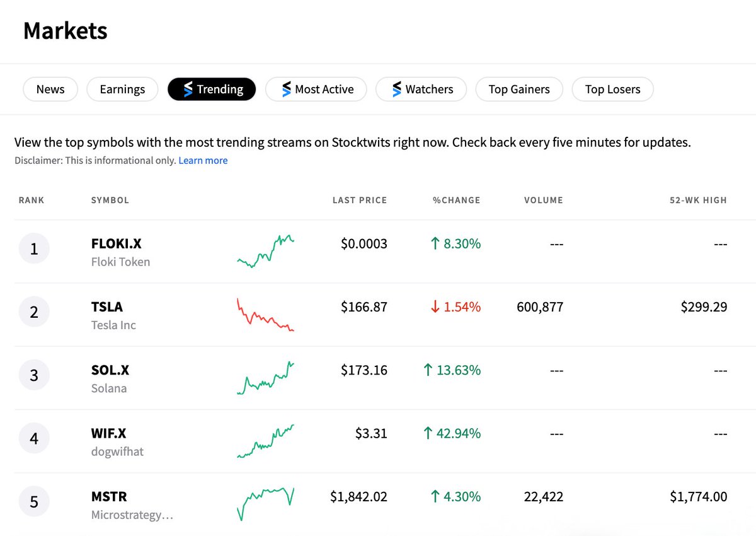Image resolution: width=756 pixels, height=536 pixels.
Task: Select the Top Losers tab
Action: [x=612, y=90]
